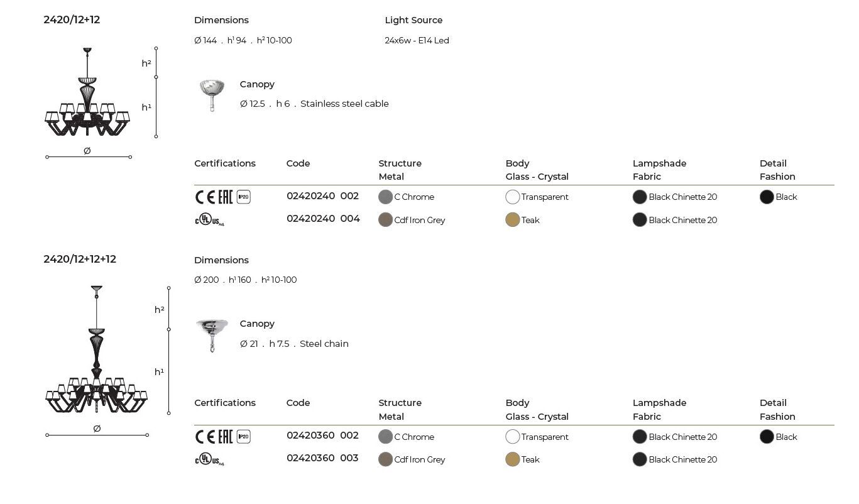Click product code 02420360 002
The width and height of the screenshot is (859, 504).
point(323,436)
